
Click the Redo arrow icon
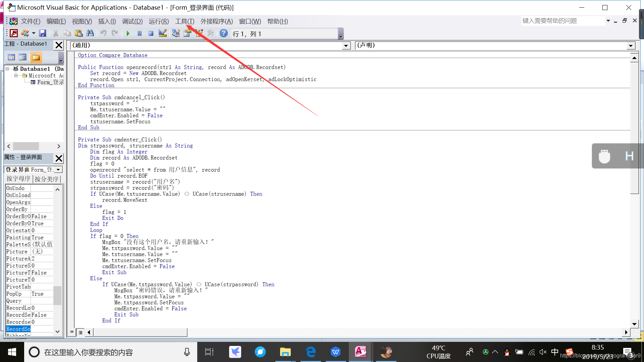pos(115,33)
